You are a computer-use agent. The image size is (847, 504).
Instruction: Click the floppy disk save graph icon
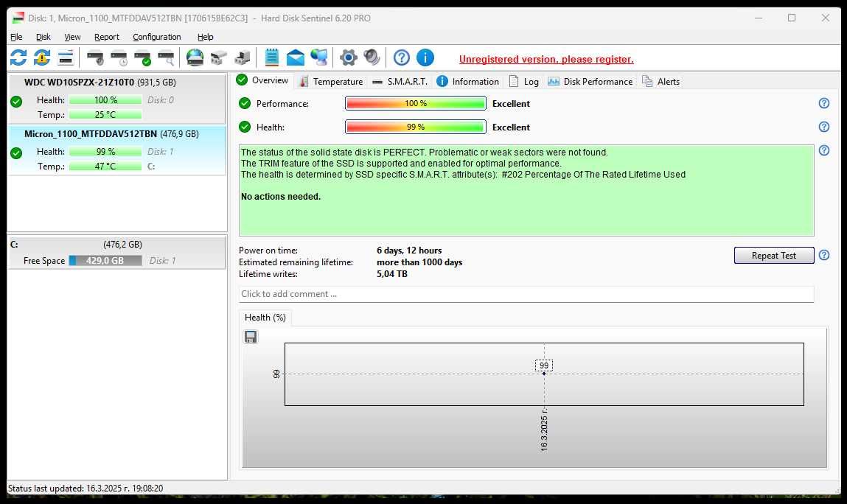[251, 337]
